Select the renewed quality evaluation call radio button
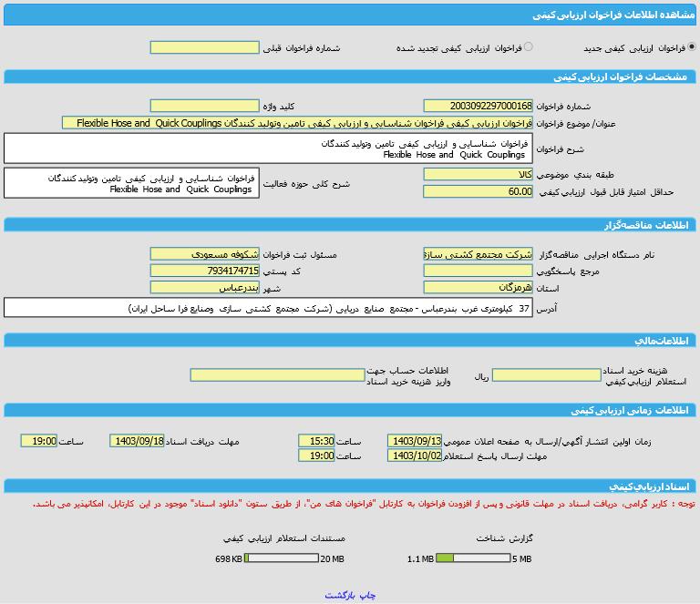 [x=529, y=47]
